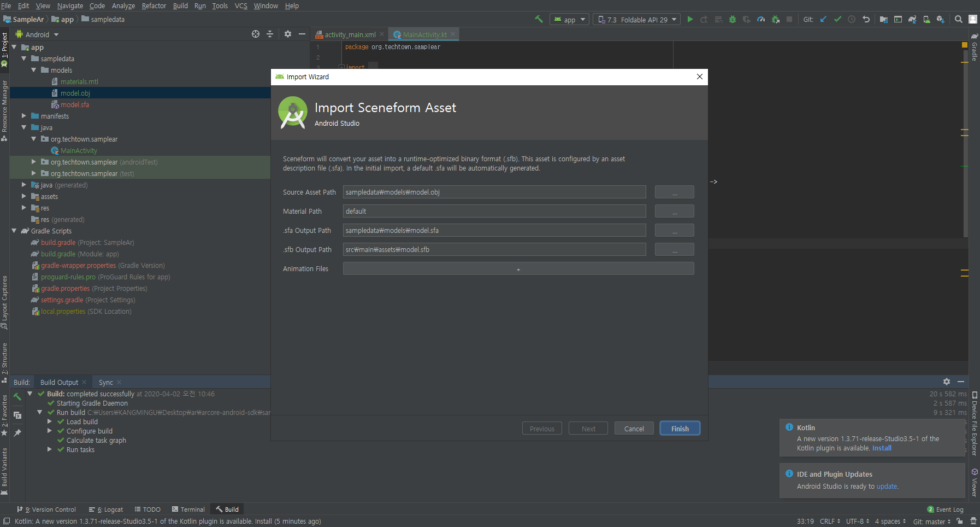The width and height of the screenshot is (980, 527).
Task: Expand the assets folder
Action: coord(24,196)
